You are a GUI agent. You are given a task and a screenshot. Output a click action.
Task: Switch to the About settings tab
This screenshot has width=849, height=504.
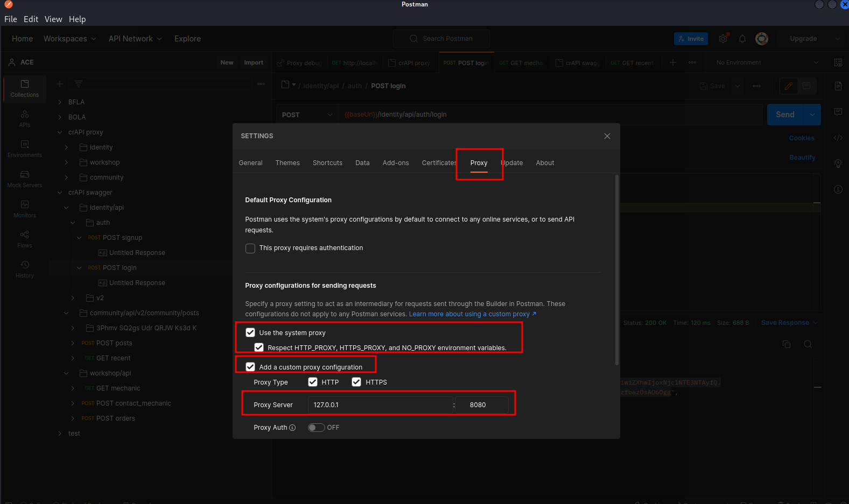pyautogui.click(x=545, y=163)
